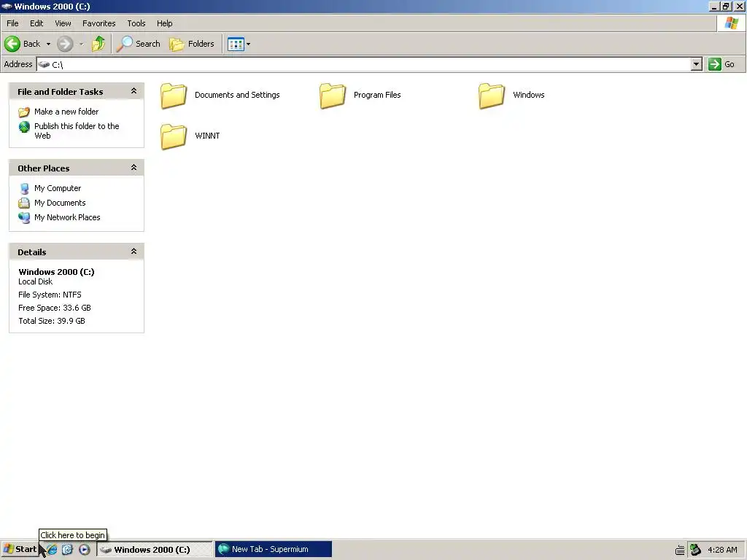Screen dimensions: 747x560
Task: Open the Favorites menu
Action: point(98,23)
